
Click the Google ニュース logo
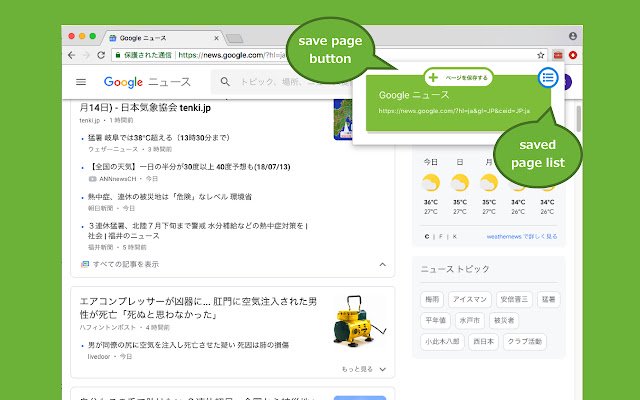[147, 82]
